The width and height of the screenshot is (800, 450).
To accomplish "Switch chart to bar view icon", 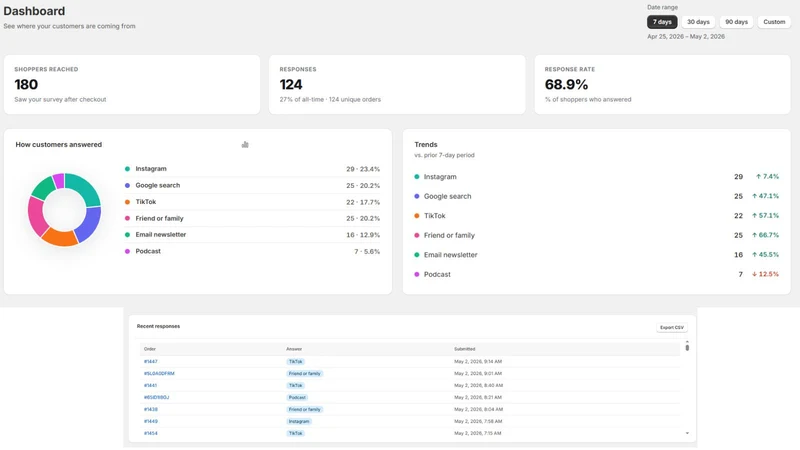I will coord(245,145).
